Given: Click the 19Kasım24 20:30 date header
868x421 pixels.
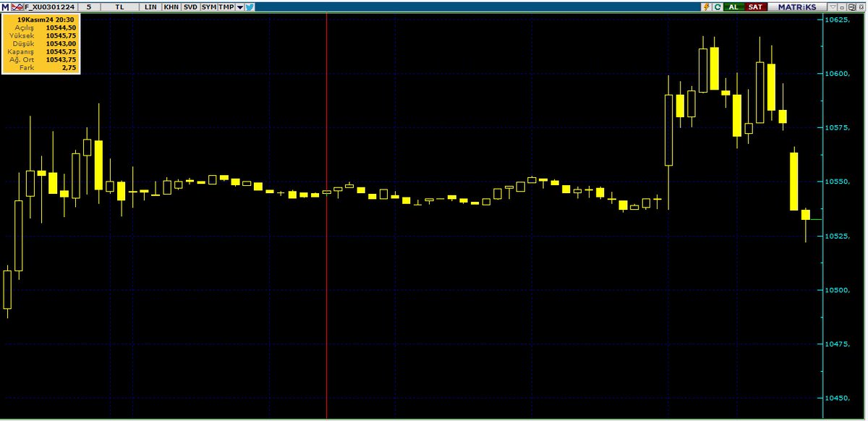Looking at the screenshot, I should coord(45,20).
